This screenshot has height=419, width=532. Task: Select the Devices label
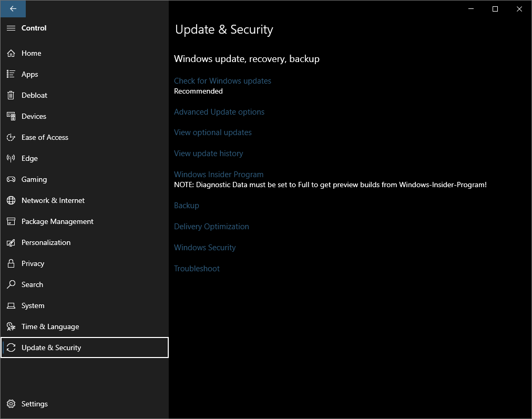[x=34, y=116]
